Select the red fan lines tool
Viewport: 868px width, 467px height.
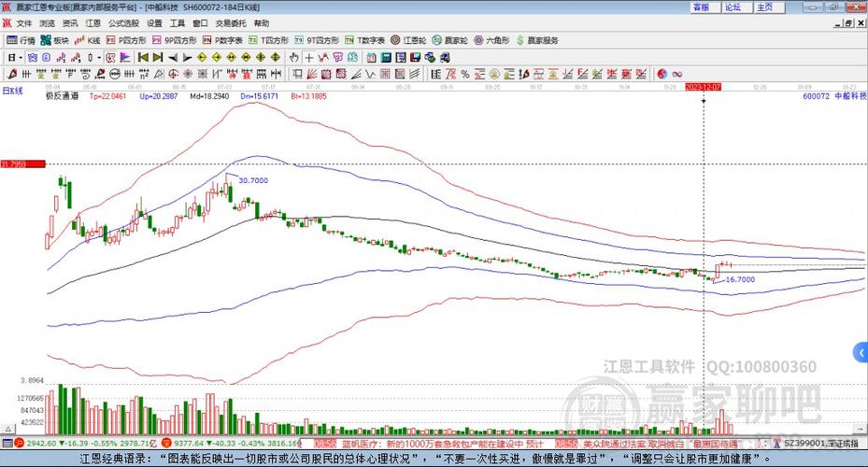312,74
